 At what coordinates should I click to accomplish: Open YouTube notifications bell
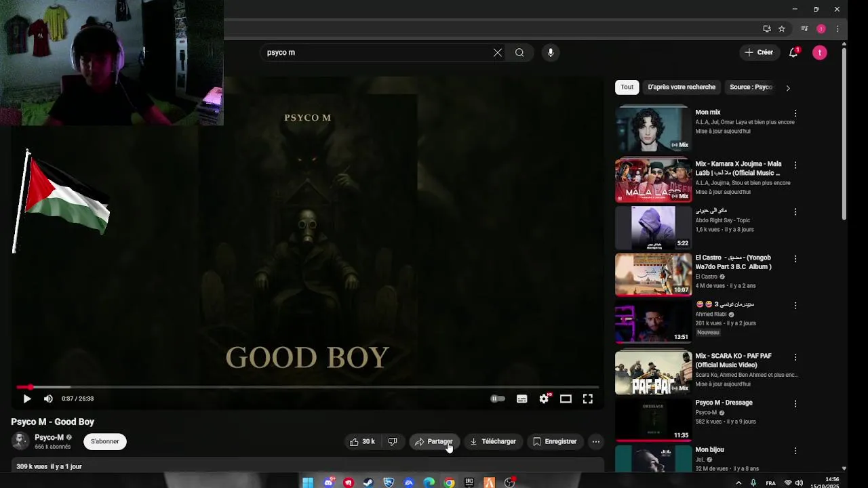coord(793,52)
